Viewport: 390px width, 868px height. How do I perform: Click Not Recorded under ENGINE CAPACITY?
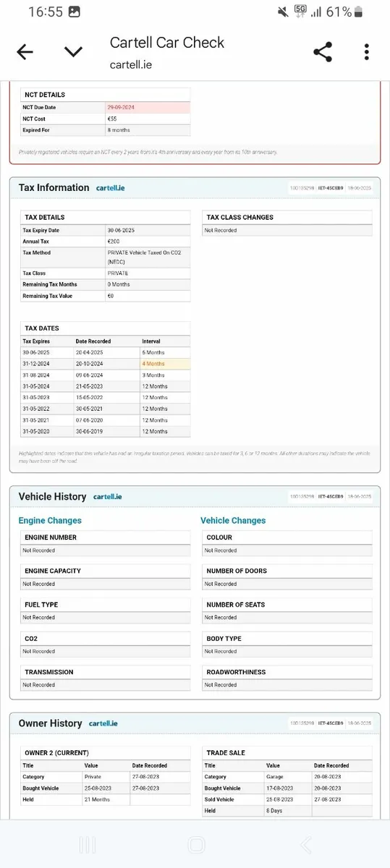pyautogui.click(x=38, y=584)
